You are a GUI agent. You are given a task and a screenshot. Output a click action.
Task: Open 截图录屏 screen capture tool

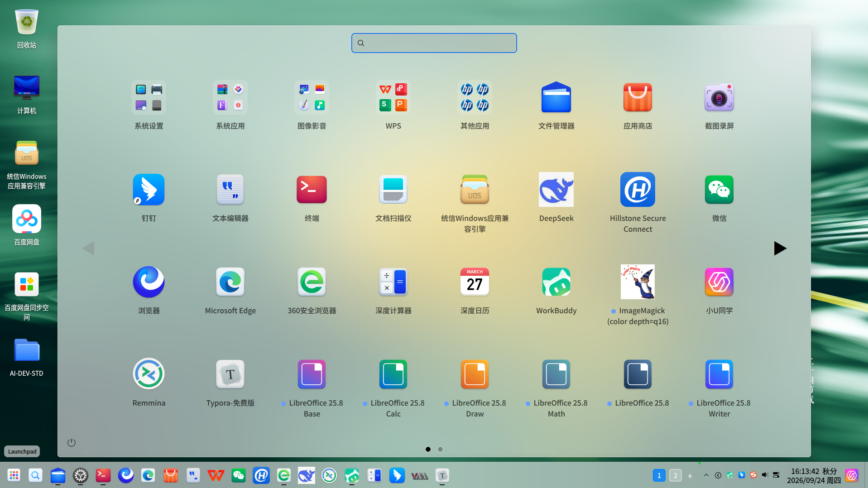[x=719, y=97]
